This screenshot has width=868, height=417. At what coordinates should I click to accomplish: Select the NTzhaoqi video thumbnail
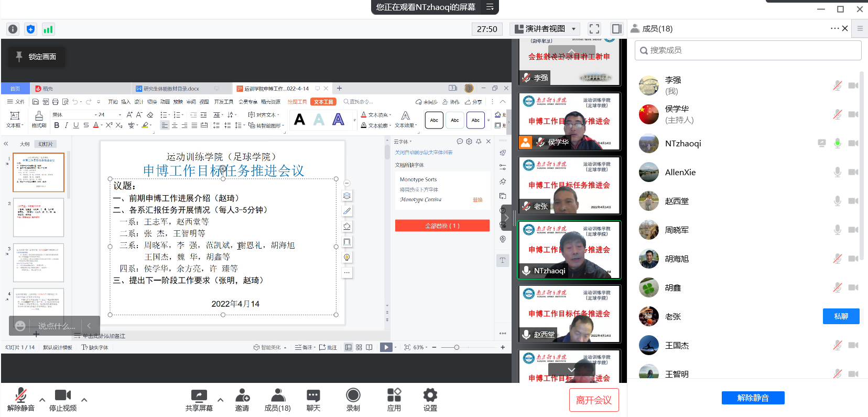pos(569,250)
